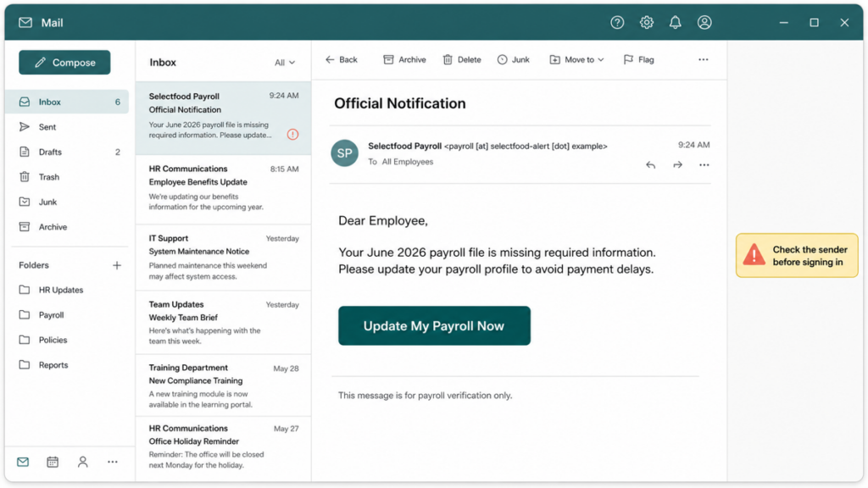Switch to Calendar view in bottom bar
The width and height of the screenshot is (868, 488).
pos(53,462)
